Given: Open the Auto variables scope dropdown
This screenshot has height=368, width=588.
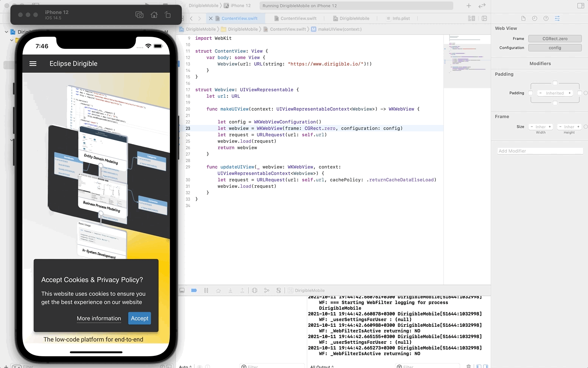Looking at the screenshot, I should [185, 366].
